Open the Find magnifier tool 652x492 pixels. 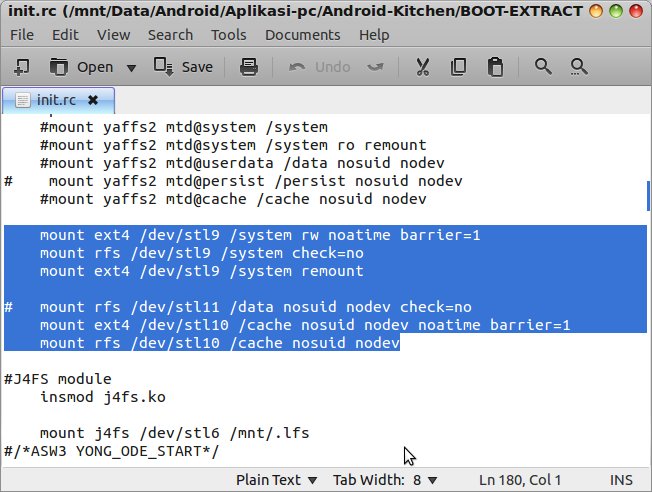click(x=543, y=67)
